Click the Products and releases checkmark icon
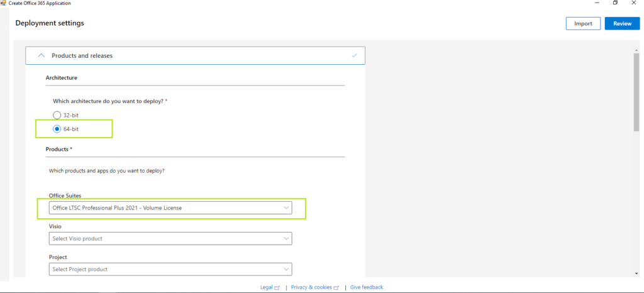644x293 pixels. coord(355,55)
